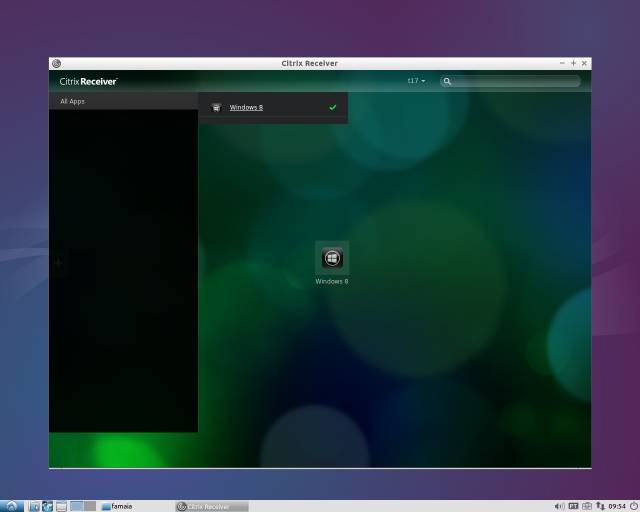Focus the Citrix Receiver search field
640x512 pixels.
tap(510, 81)
